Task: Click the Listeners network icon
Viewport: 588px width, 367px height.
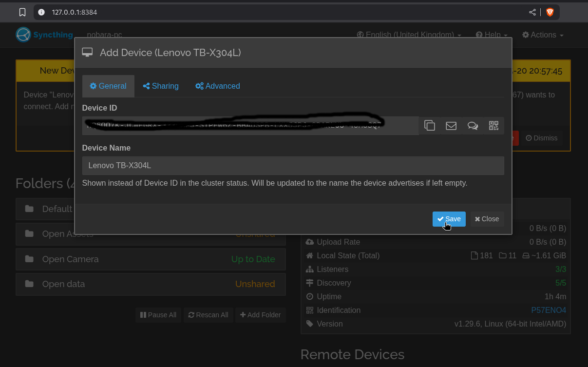Action: (309, 269)
